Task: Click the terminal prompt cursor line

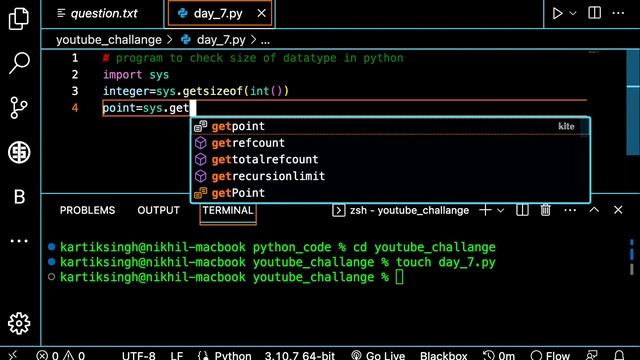Action: (x=232, y=277)
